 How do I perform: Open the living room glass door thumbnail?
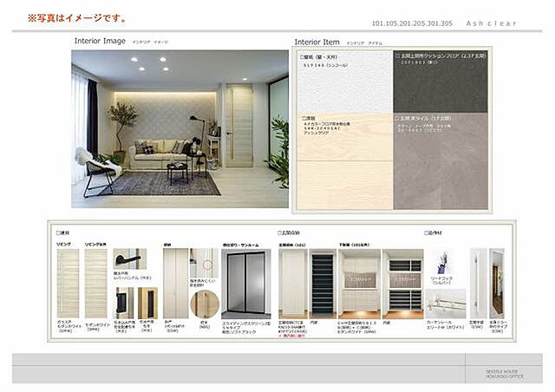click(x=68, y=284)
